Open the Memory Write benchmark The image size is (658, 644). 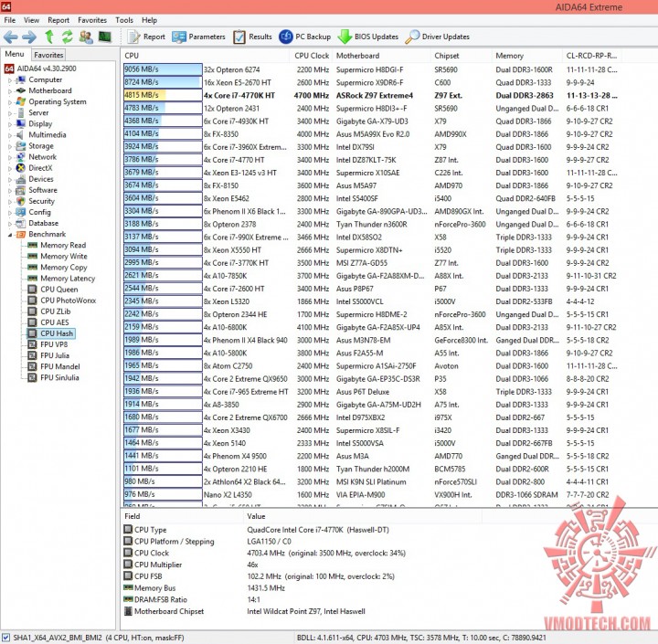[64, 256]
